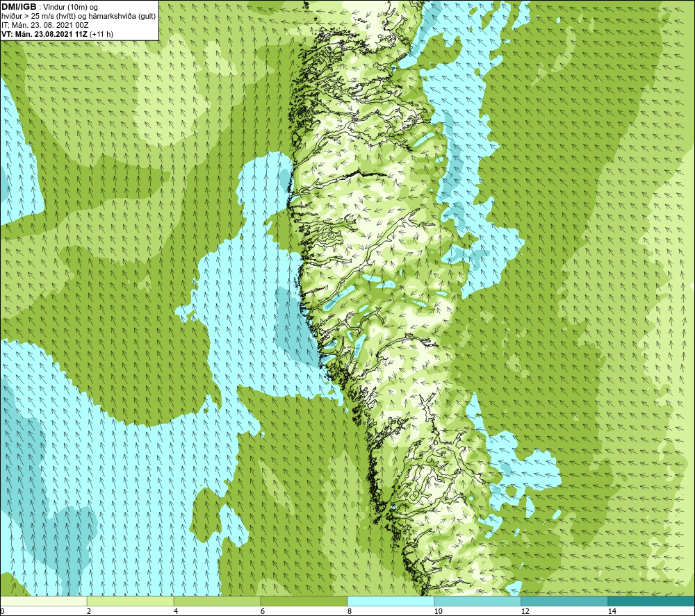The image size is (695, 616).
Task: Click the green 4–6 m/s color swatch
Action: tap(217, 601)
